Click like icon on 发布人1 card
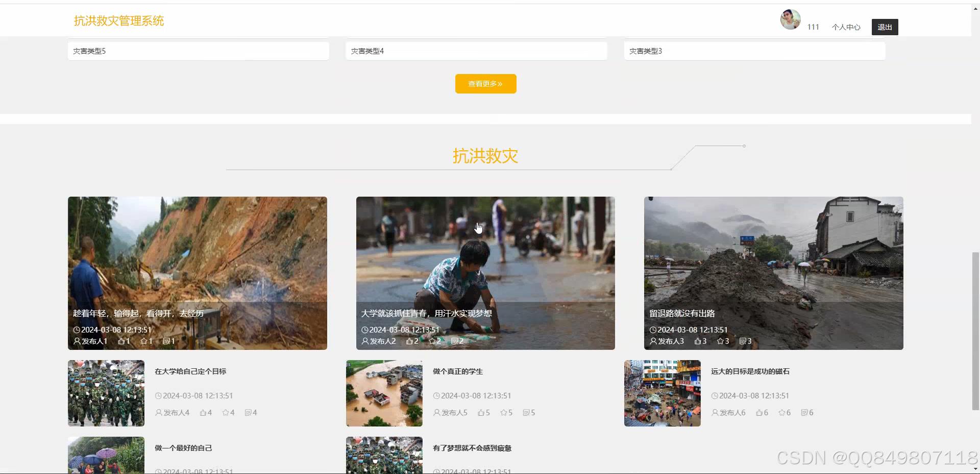The width and height of the screenshot is (980, 474). pos(121,341)
